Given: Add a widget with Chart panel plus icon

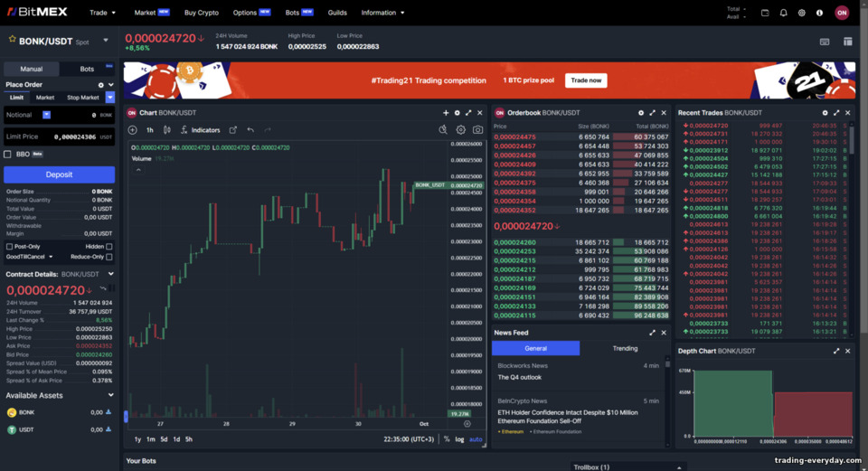Looking at the screenshot, I should pyautogui.click(x=446, y=113).
